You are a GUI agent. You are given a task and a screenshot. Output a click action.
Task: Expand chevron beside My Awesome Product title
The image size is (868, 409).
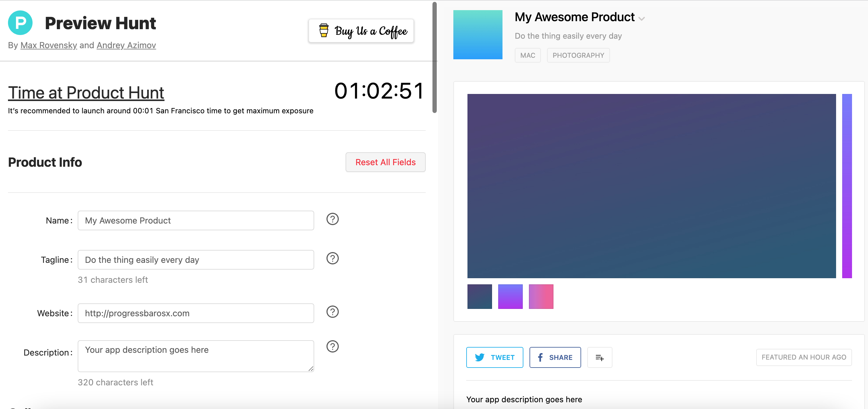[x=642, y=19]
